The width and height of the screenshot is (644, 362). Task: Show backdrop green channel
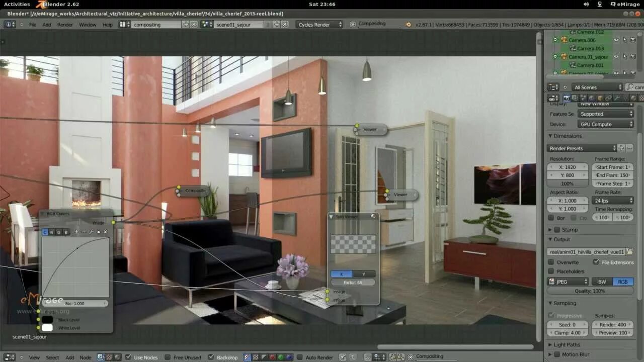click(281, 357)
